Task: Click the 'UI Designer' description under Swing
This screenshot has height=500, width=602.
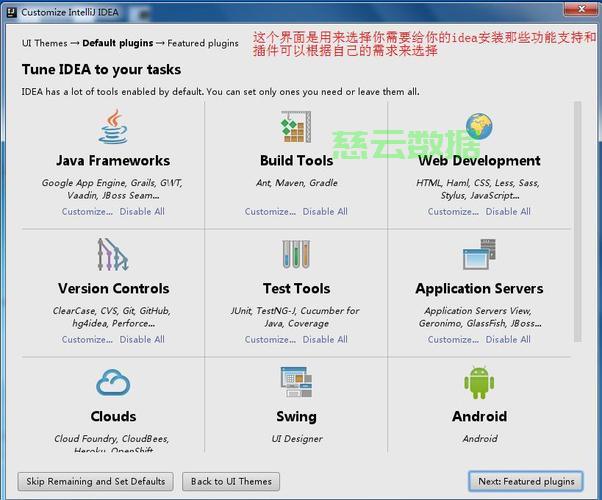Action: click(297, 439)
